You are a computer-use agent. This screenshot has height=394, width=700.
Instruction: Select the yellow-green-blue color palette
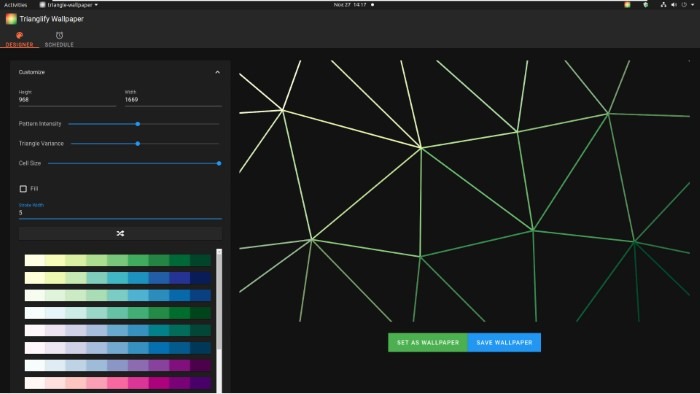tap(117, 278)
